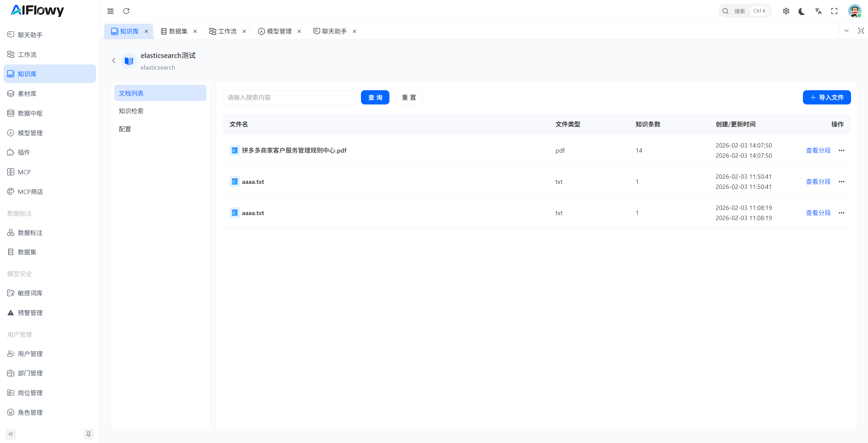Collapse the sidebar with double-chevron button
This screenshot has width=868, height=443.
pos(11,434)
